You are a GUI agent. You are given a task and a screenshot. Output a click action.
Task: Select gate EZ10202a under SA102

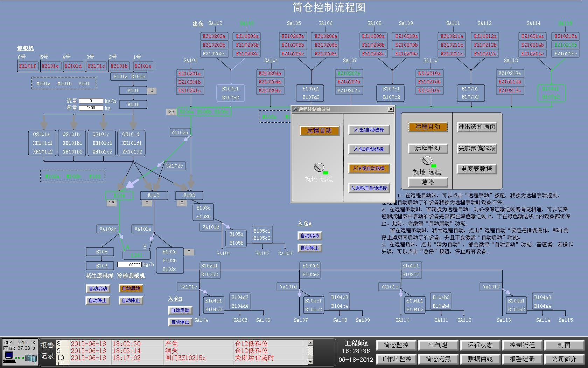[x=214, y=36]
